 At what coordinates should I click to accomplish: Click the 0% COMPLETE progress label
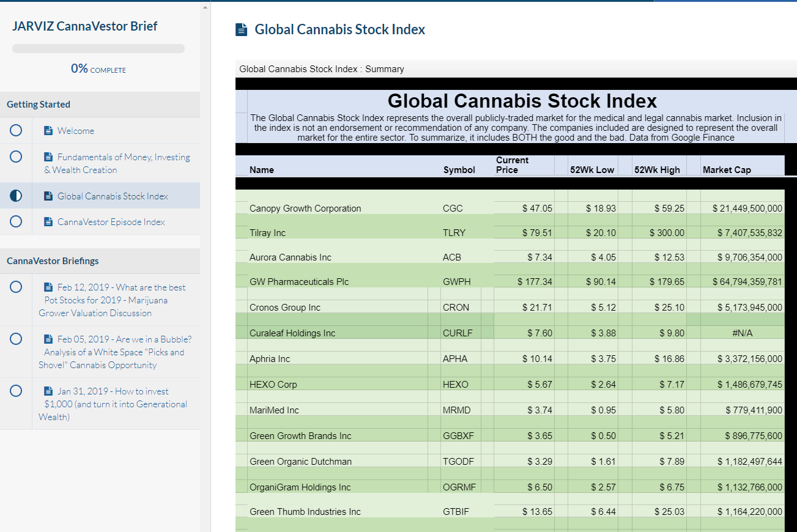click(98, 69)
